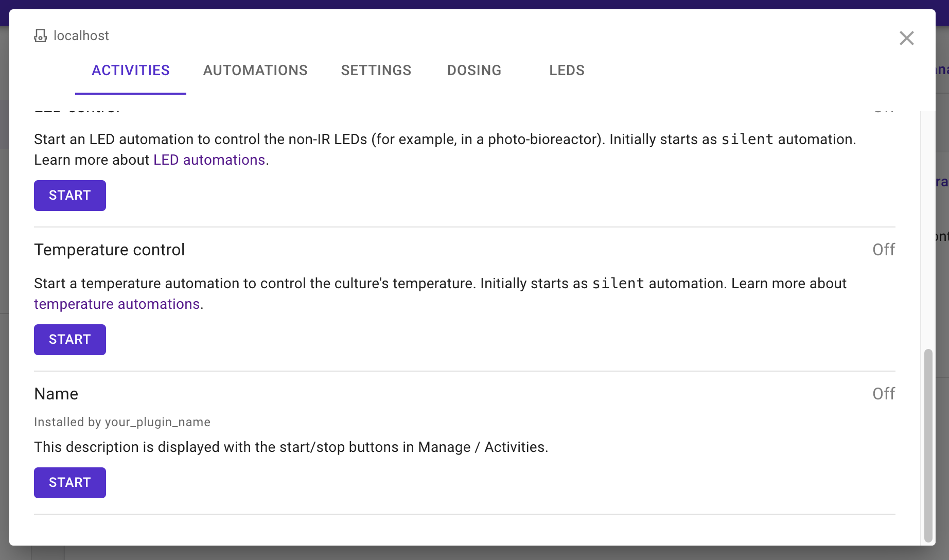The width and height of the screenshot is (949, 560).
Task: Click the Name activity heading
Action: pos(56,394)
